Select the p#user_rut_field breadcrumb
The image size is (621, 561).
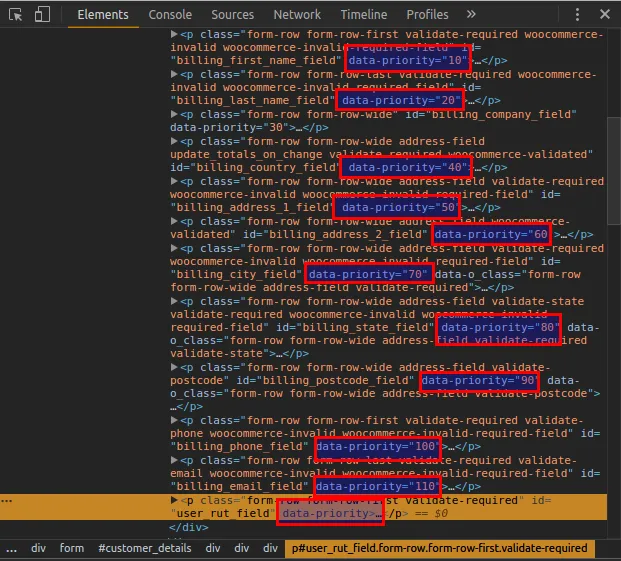(440, 548)
